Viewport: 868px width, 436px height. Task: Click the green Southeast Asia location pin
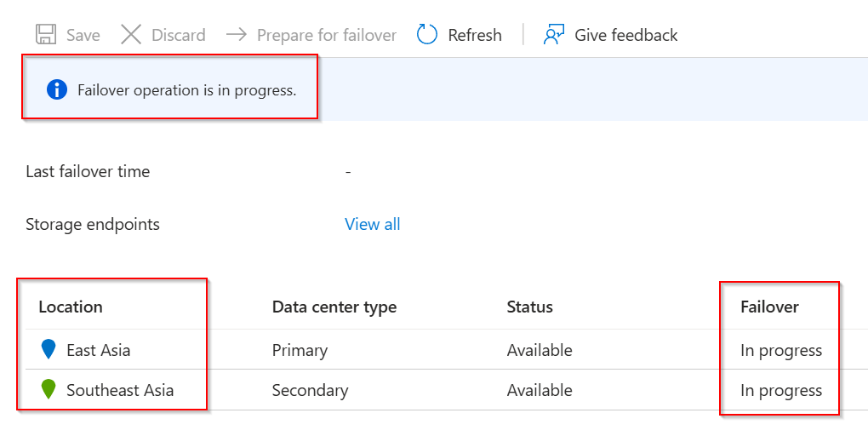[x=49, y=390]
